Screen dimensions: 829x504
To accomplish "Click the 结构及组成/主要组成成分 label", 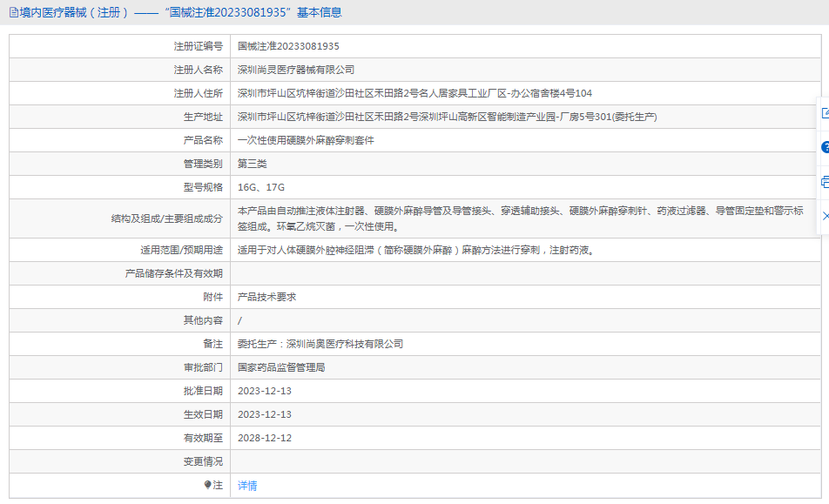I will 167,218.
